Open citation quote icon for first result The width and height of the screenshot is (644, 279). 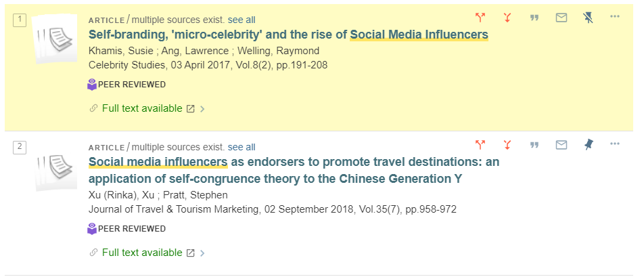point(534,18)
